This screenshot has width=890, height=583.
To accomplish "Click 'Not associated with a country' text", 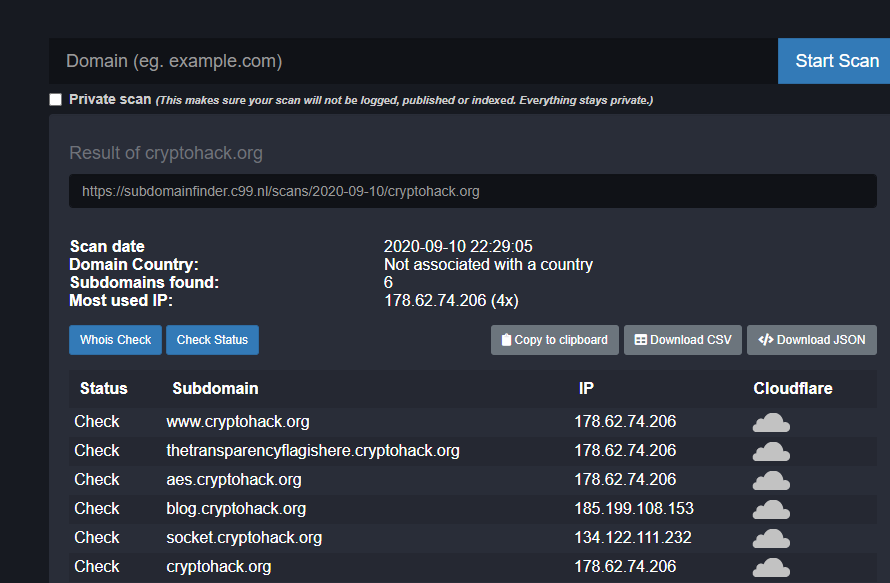I will click(488, 265).
